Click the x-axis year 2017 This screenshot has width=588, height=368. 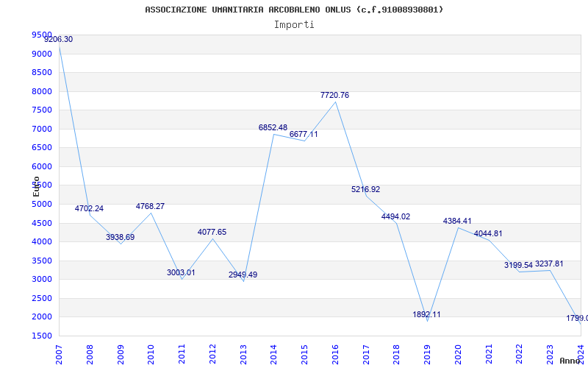point(365,355)
